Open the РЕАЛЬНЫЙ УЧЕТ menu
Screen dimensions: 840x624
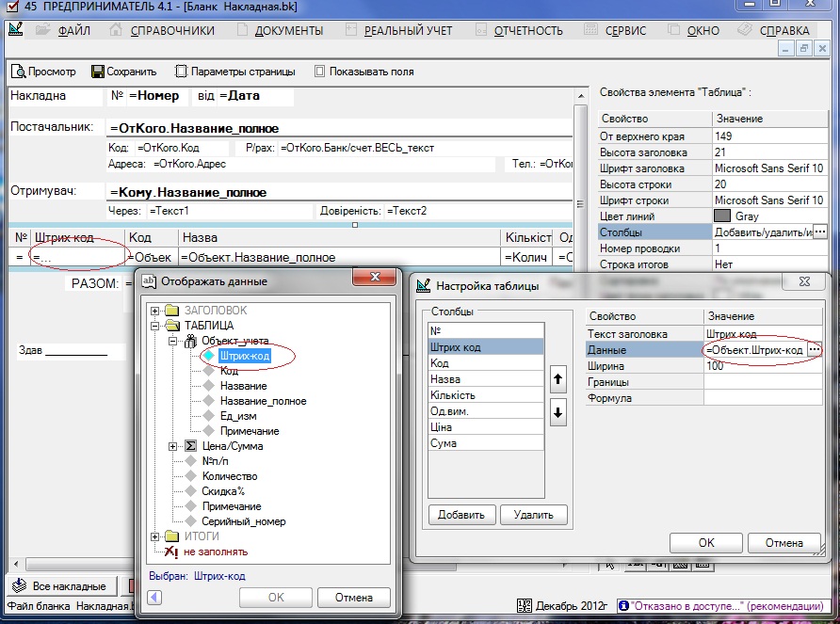408,31
